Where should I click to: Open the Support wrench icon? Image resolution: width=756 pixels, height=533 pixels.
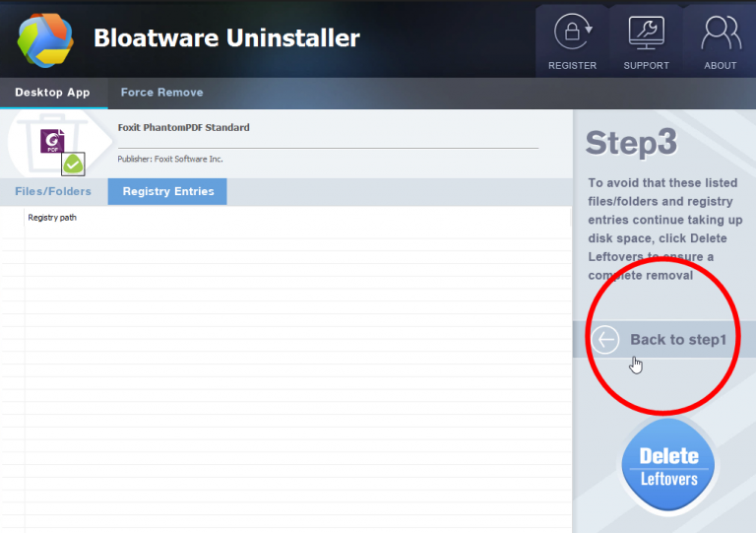[646, 33]
